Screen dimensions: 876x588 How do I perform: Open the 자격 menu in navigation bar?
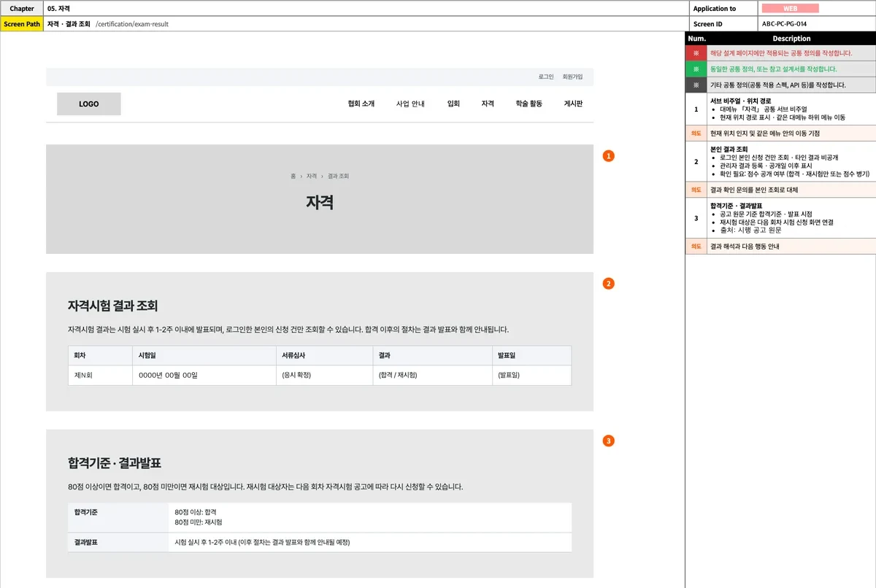(x=488, y=104)
